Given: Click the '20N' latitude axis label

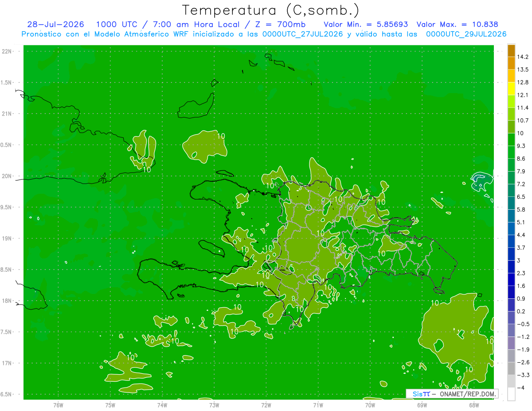Looking at the screenshot, I should click(x=8, y=176).
